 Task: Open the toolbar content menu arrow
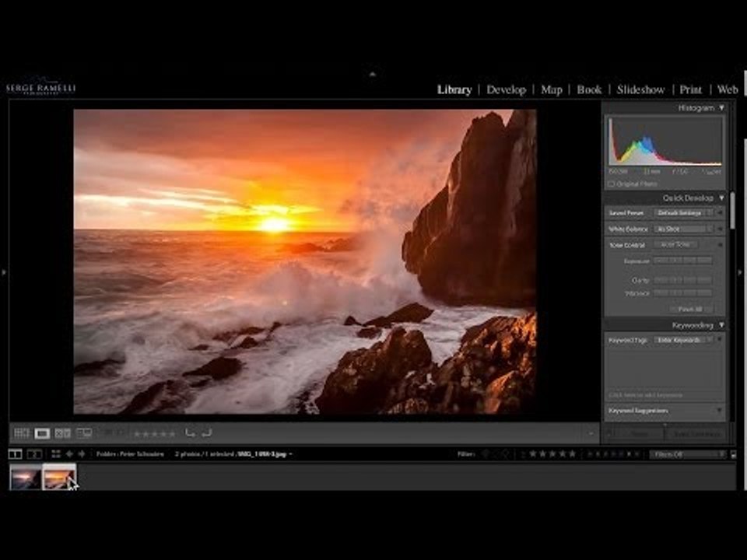591,433
